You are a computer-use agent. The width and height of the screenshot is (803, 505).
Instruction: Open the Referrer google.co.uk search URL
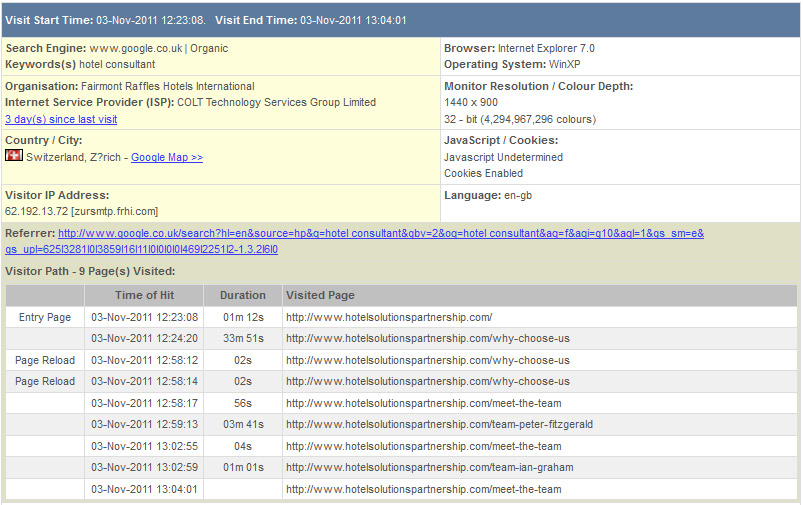354,241
